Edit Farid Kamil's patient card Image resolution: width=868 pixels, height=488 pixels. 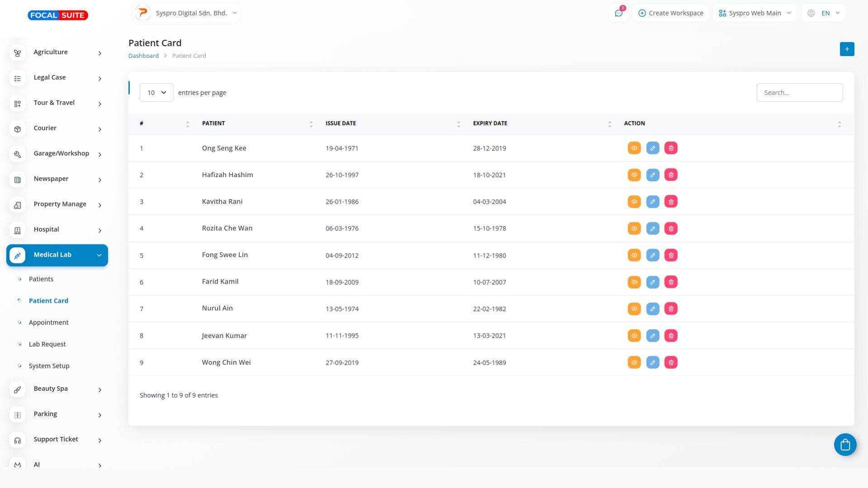tap(652, 282)
